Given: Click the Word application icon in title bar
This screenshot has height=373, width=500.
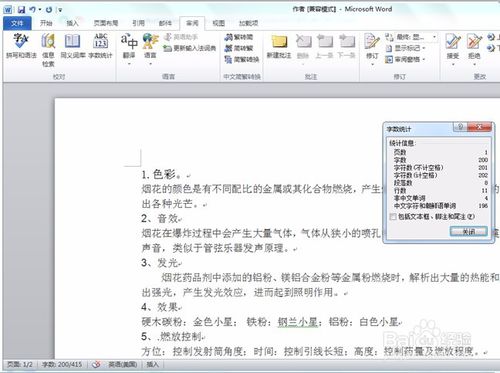Looking at the screenshot, I should [x=8, y=10].
